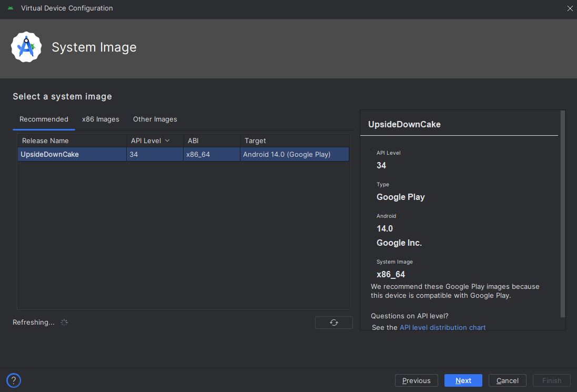
Task: Cancel the virtual device configuration
Action: (x=507, y=380)
